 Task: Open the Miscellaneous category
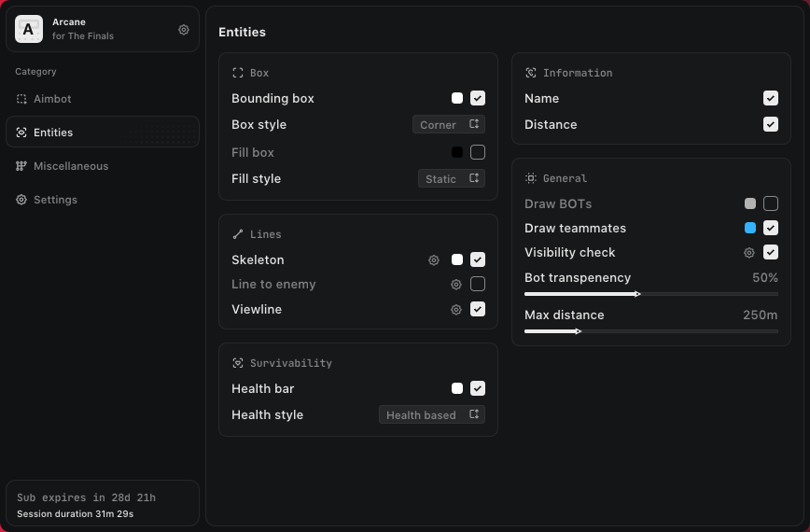[70, 166]
